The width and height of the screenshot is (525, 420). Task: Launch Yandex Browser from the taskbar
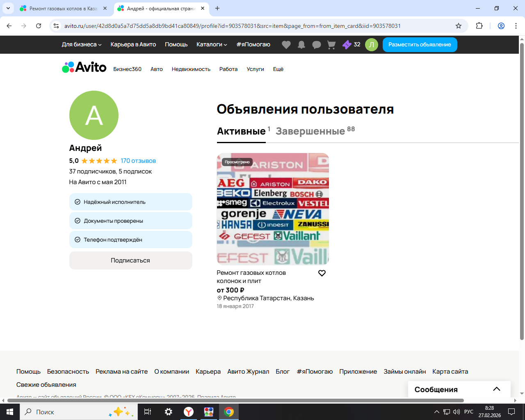click(x=189, y=412)
